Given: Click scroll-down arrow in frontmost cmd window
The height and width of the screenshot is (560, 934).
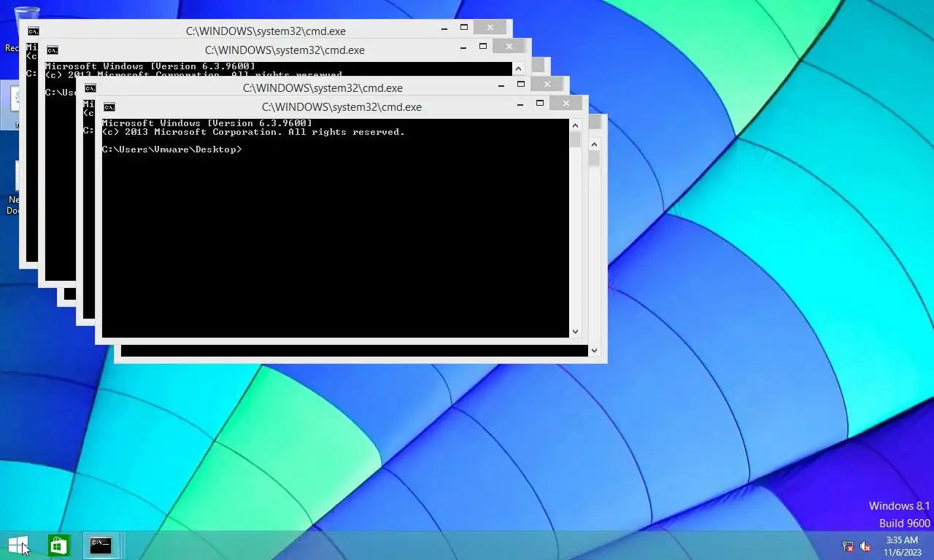Looking at the screenshot, I should [x=575, y=331].
